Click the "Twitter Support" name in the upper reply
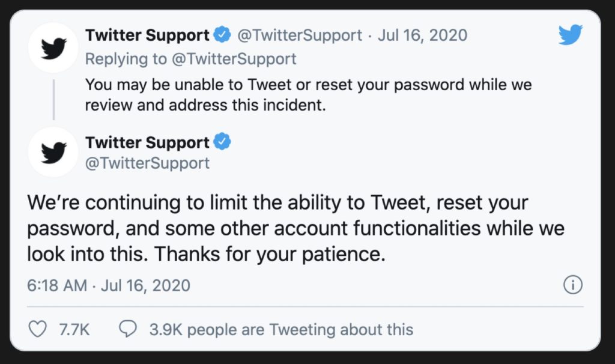 (147, 35)
